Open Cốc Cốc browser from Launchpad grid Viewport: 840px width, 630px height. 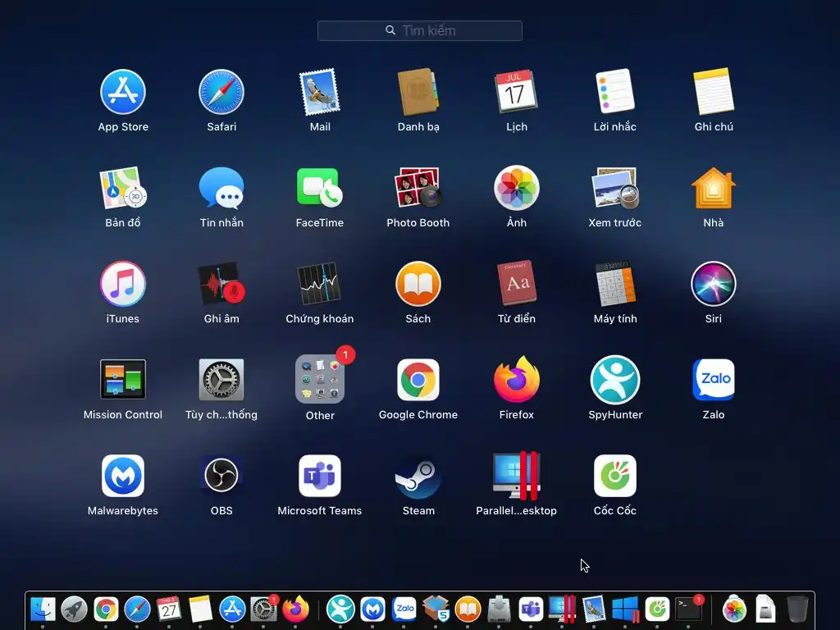[615, 476]
